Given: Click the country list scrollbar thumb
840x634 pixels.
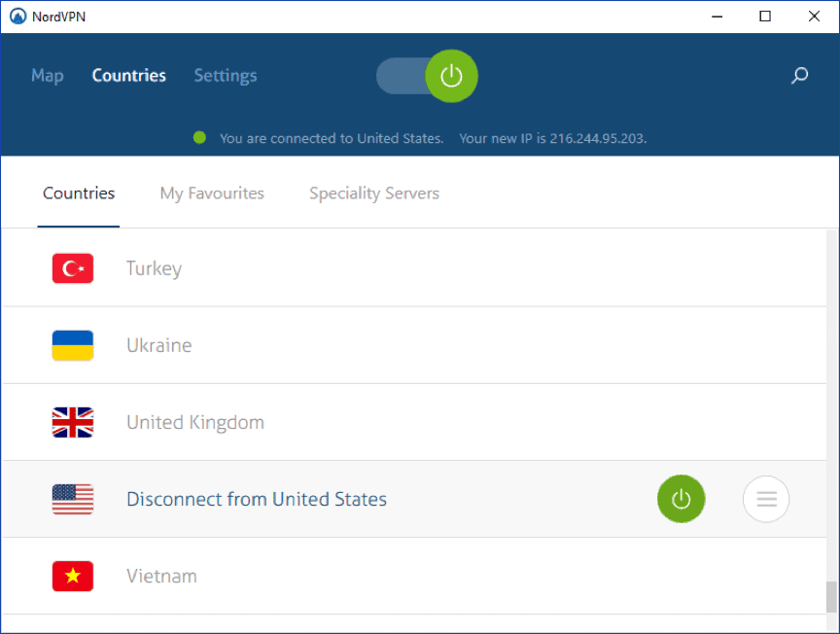Looking at the screenshot, I should (831, 596).
